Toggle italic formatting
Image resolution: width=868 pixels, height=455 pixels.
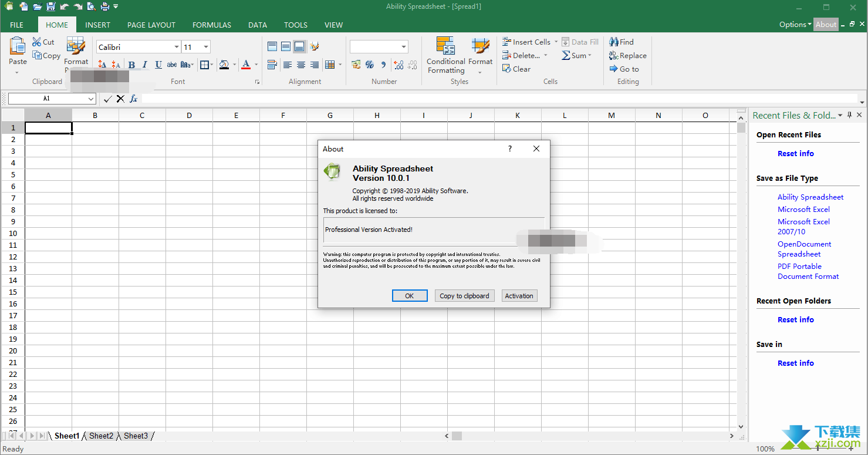pos(145,65)
